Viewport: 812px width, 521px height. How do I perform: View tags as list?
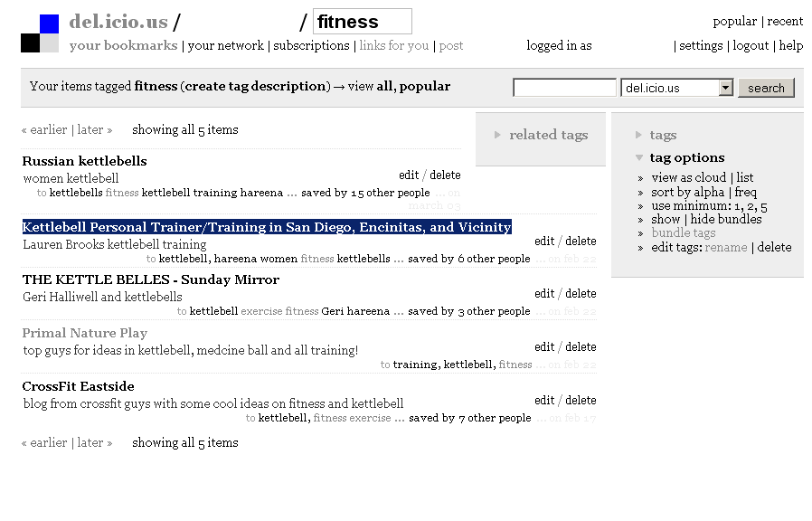click(x=745, y=177)
